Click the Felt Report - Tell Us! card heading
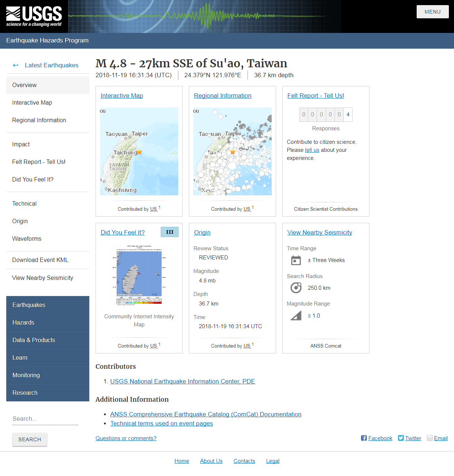 (x=316, y=95)
